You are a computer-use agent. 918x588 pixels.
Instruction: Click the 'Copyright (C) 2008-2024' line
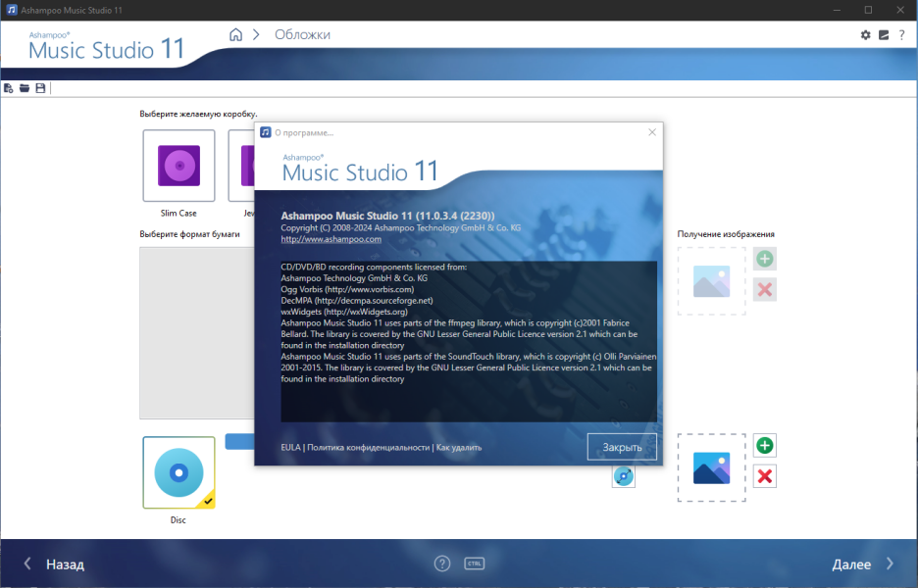point(400,227)
